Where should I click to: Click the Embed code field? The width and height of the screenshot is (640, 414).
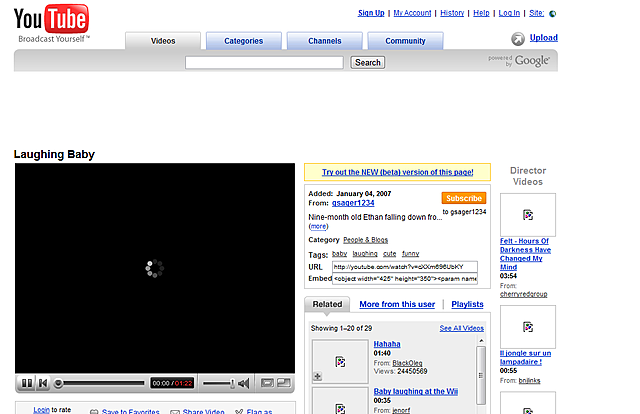point(405,278)
